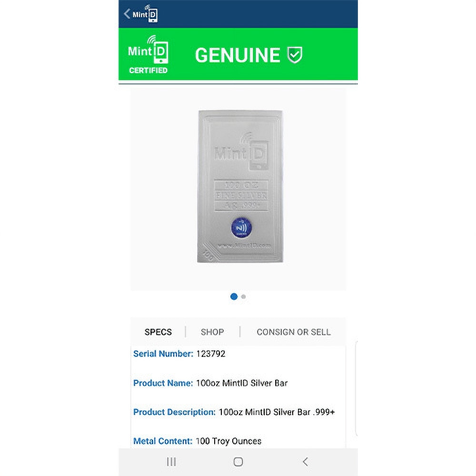This screenshot has height=476, width=476.
Task: Open the CONSIGN OR SELL tab
Action: pos(294,332)
